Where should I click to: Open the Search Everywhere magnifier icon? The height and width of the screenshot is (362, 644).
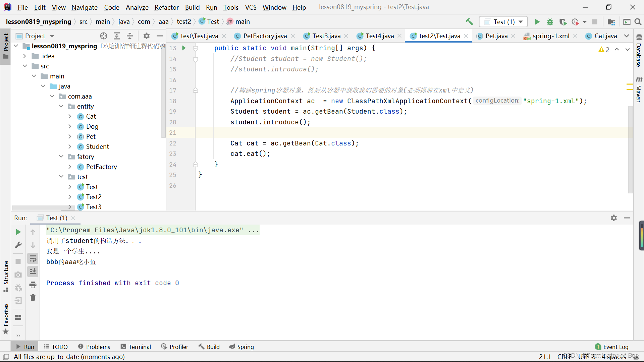638,22
